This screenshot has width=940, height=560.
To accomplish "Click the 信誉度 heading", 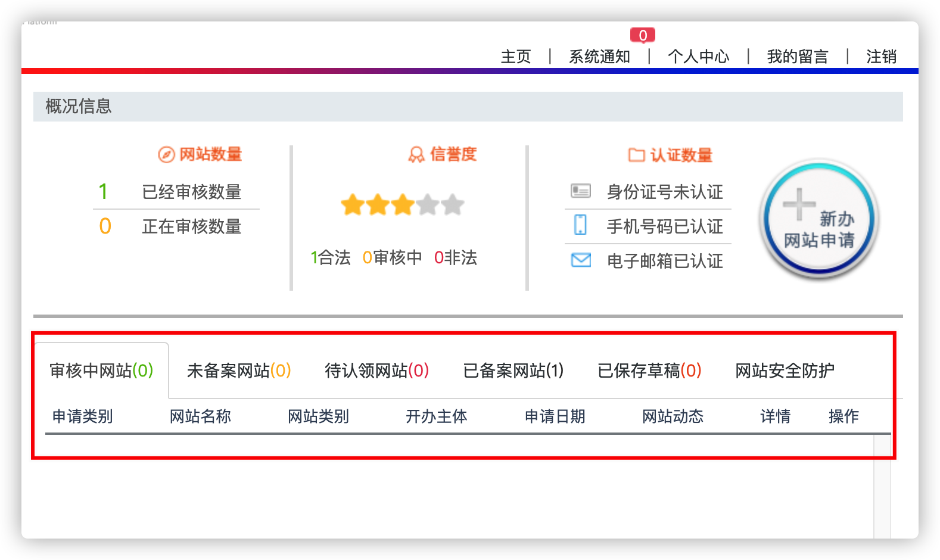I will (x=453, y=154).
